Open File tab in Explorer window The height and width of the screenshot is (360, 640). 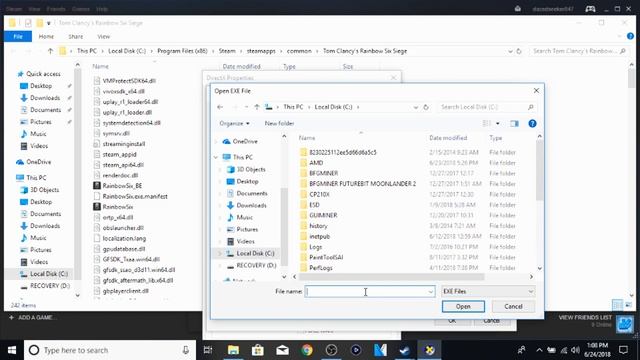[x=18, y=36]
